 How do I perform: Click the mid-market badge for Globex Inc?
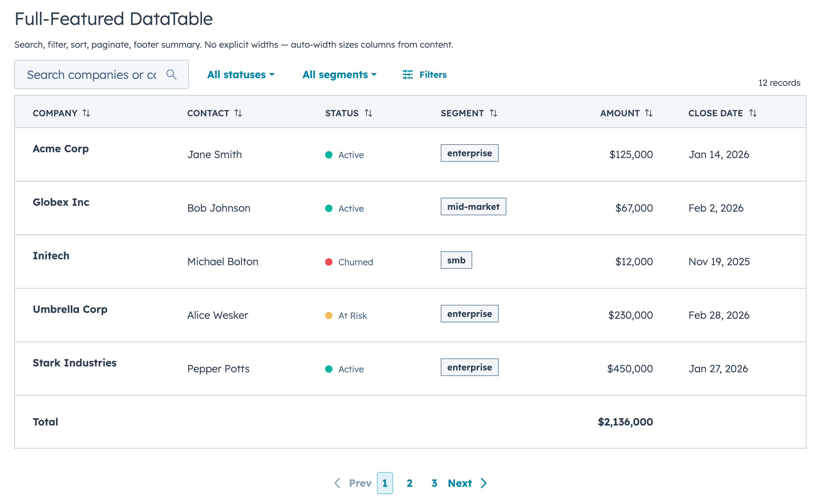[x=473, y=207]
